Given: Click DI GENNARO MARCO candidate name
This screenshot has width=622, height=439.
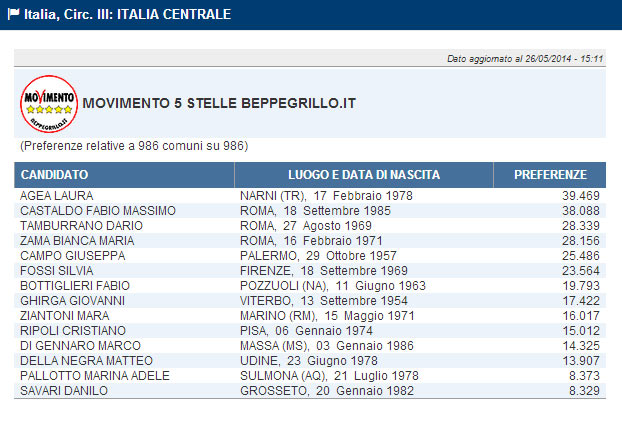Looking at the screenshot, I should [79, 346].
